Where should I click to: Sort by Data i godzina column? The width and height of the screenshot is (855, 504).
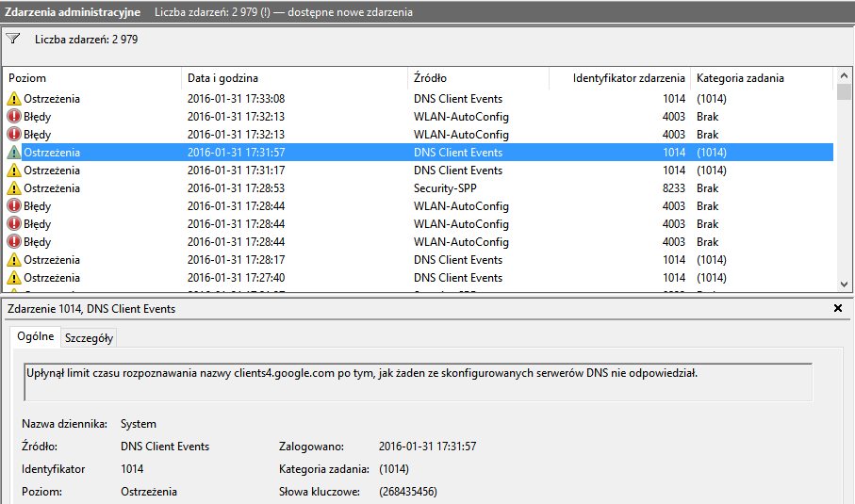(x=294, y=78)
